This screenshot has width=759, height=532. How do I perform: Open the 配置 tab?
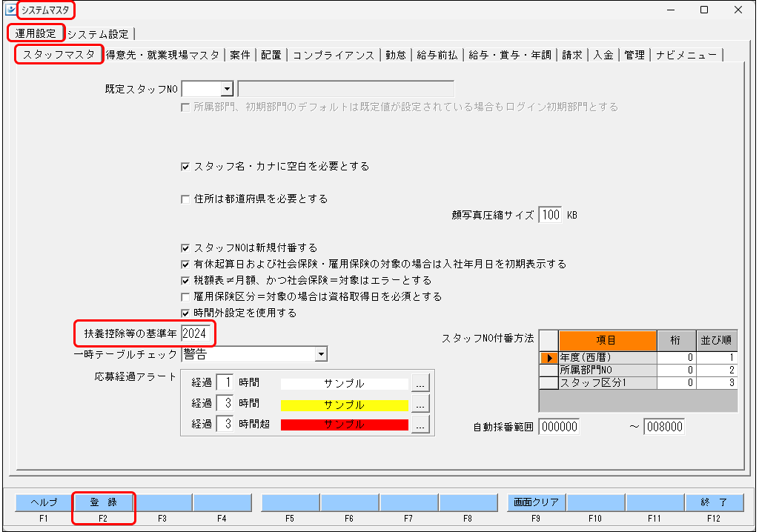(x=271, y=55)
